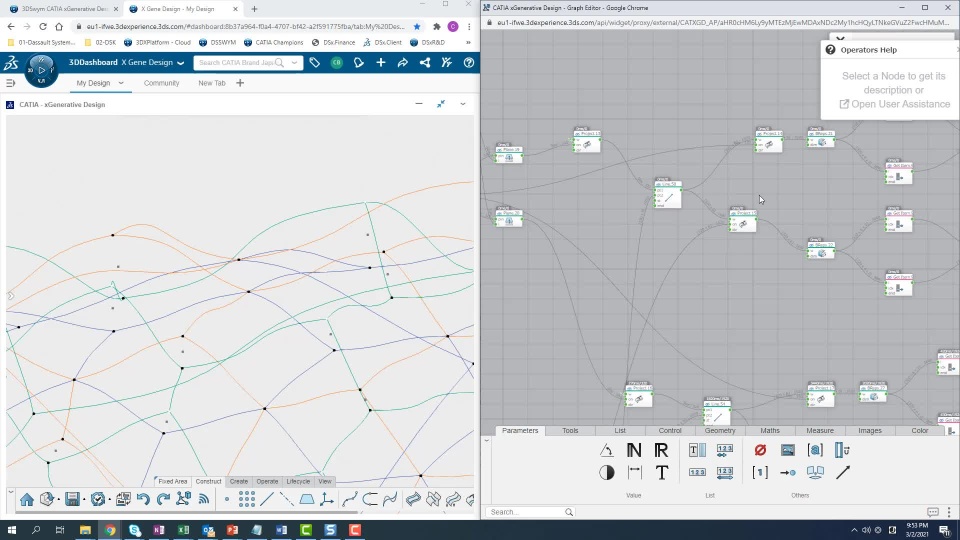Open the My Design tab dropdown chevron
960x540 pixels.
pyautogui.click(x=121, y=83)
